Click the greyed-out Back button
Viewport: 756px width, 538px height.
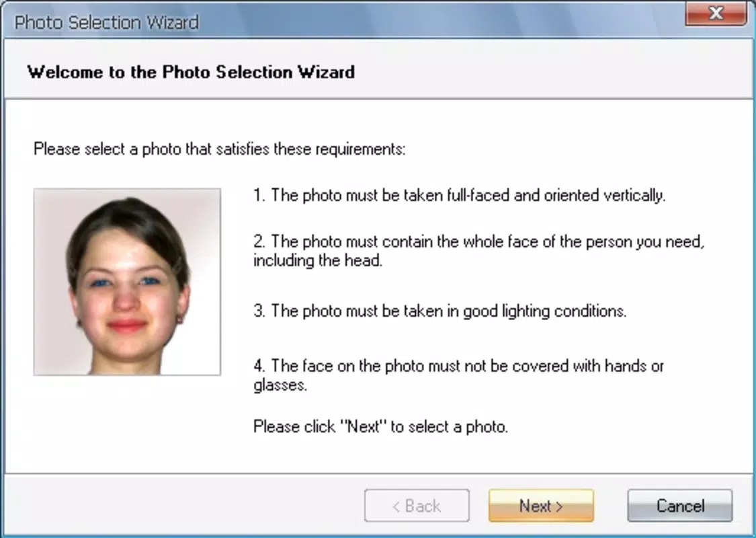[x=417, y=506]
